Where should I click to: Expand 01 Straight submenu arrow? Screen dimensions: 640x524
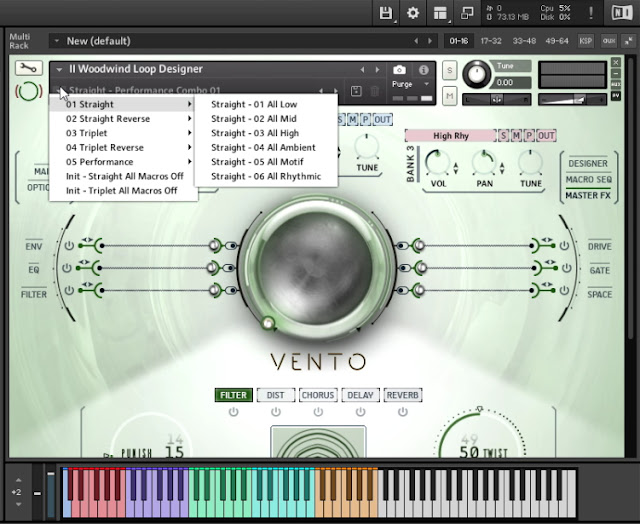[x=189, y=104]
